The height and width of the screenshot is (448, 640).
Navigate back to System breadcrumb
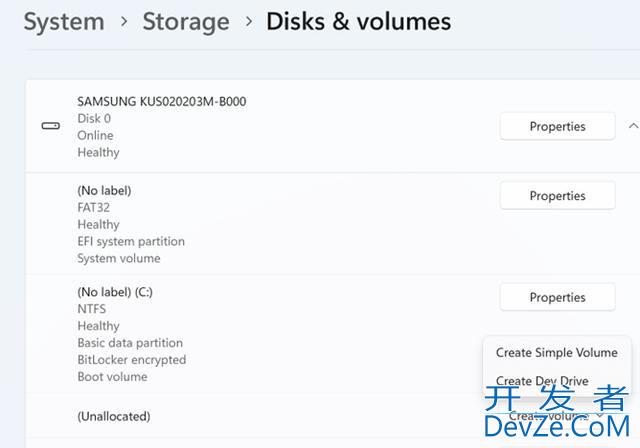coord(64,21)
